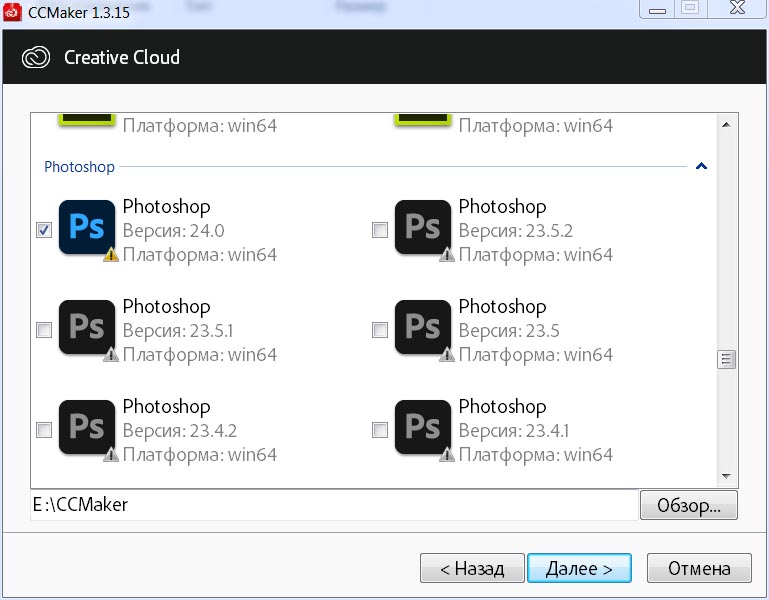Click the Назад back button
This screenshot has height=600, width=769.
click(x=472, y=568)
